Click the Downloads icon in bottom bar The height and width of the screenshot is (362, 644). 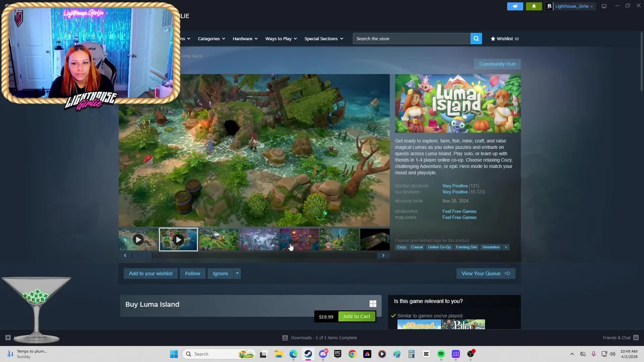click(x=285, y=337)
